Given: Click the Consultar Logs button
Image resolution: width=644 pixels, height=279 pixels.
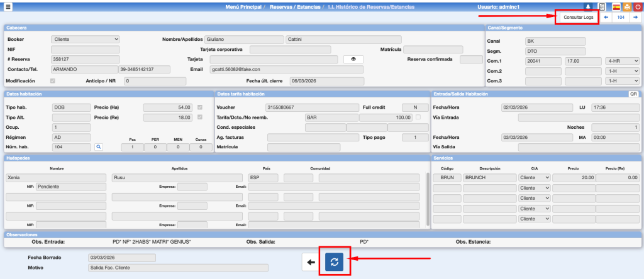Looking at the screenshot, I should coord(577,18).
